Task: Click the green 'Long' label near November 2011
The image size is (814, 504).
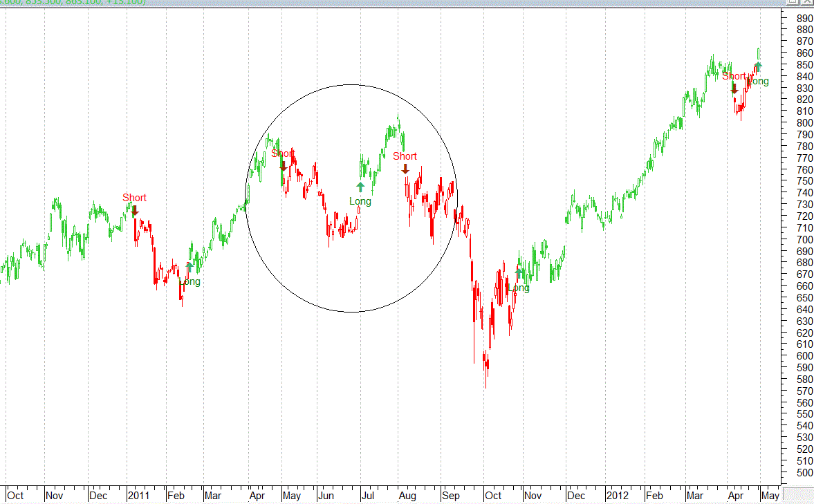Action: tap(519, 288)
